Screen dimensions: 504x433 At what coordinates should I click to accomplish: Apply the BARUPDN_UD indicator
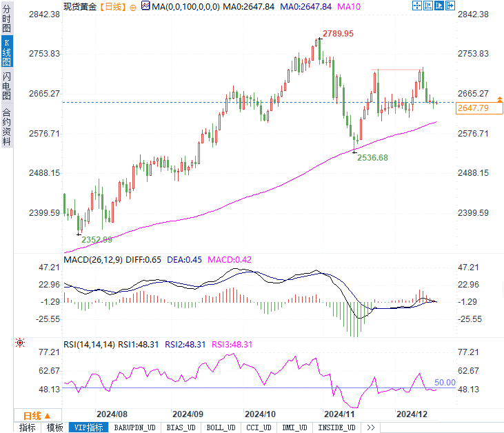coord(134,427)
